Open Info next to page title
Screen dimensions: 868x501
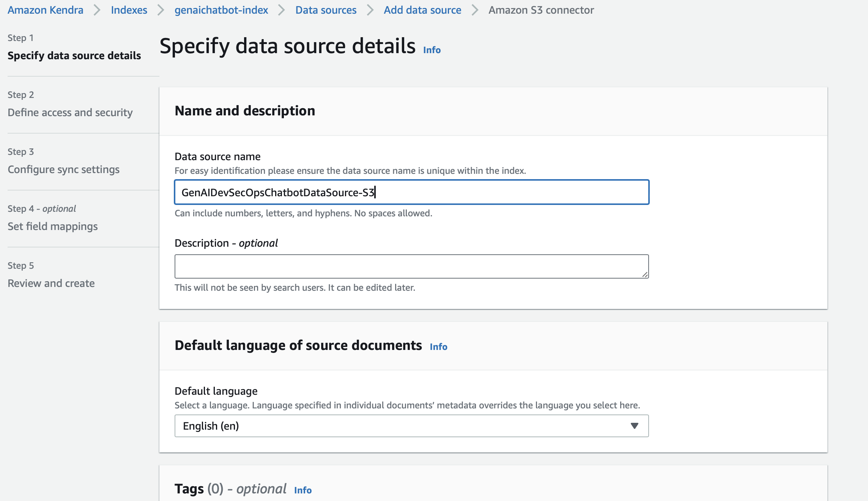pos(432,50)
